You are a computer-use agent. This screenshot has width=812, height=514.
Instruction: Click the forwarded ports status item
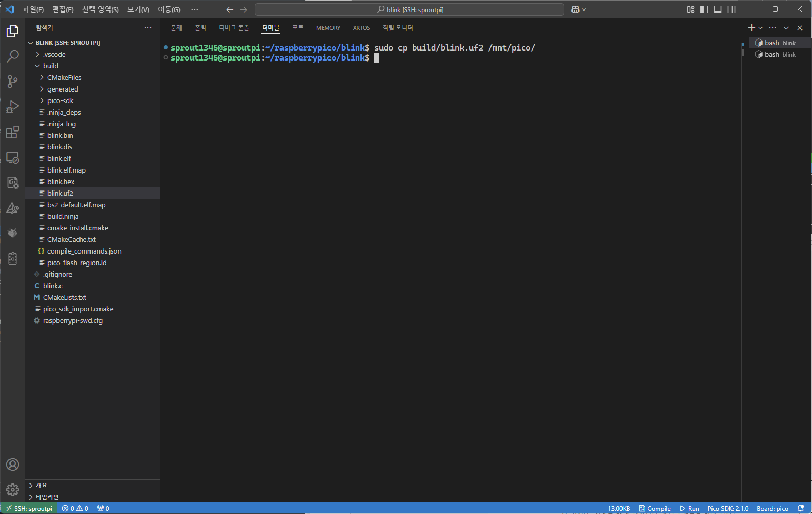pyautogui.click(x=103, y=508)
